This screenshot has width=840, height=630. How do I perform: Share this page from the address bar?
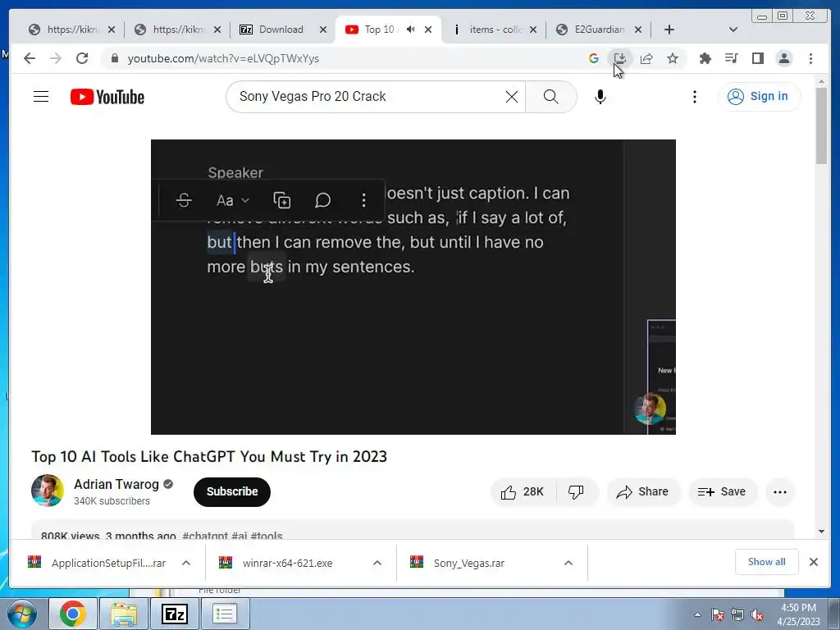point(646,58)
